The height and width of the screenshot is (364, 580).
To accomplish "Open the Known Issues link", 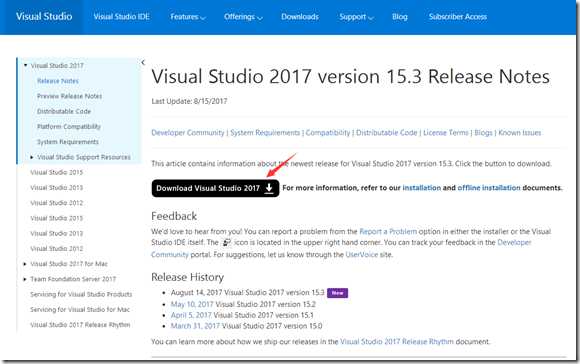I will coord(520,132).
